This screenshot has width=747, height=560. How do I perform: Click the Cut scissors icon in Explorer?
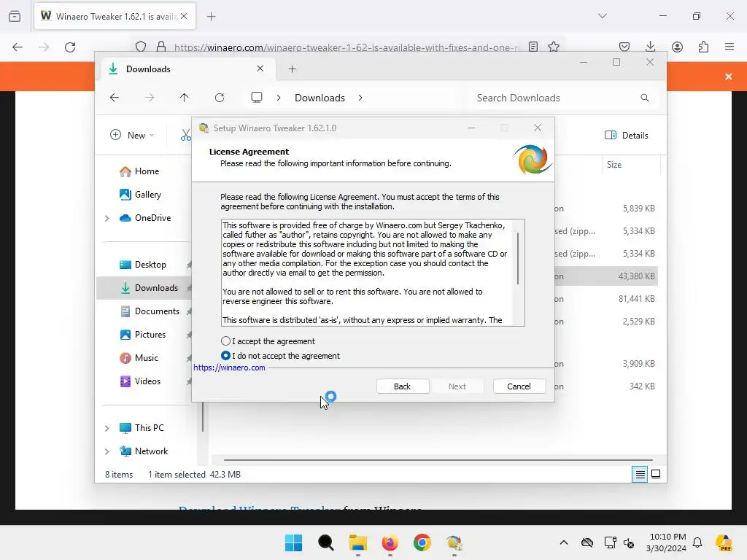point(185,135)
